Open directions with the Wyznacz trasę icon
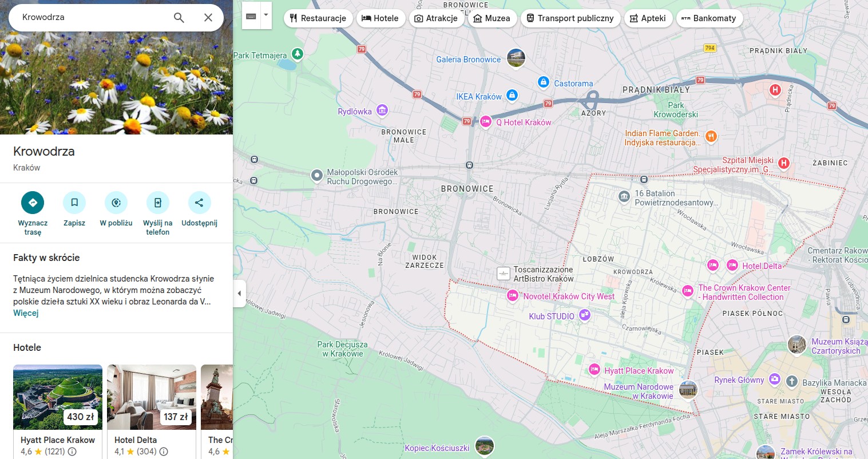This screenshot has width=868, height=459. [x=33, y=203]
